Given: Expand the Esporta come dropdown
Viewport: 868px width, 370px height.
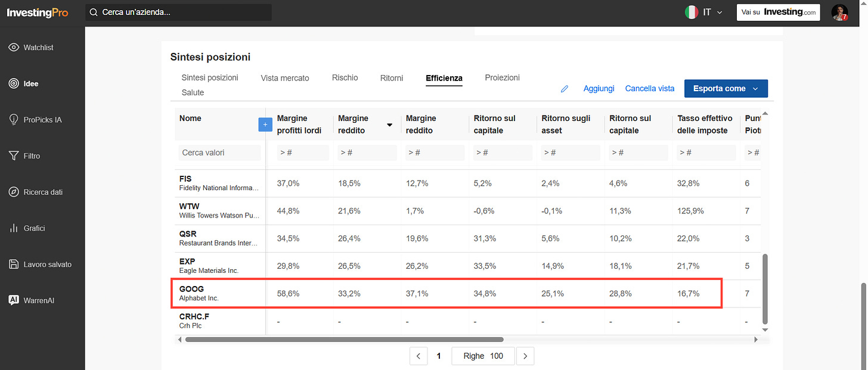Looking at the screenshot, I should click(726, 88).
